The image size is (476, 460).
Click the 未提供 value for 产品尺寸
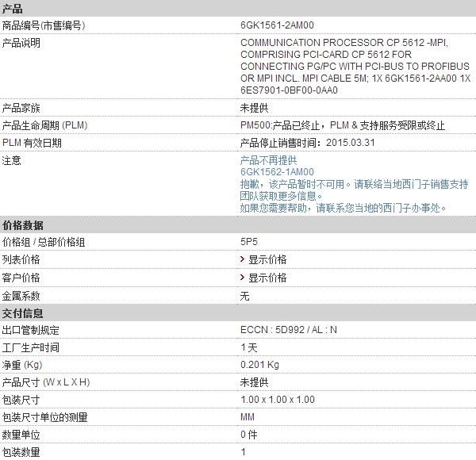[x=255, y=382]
